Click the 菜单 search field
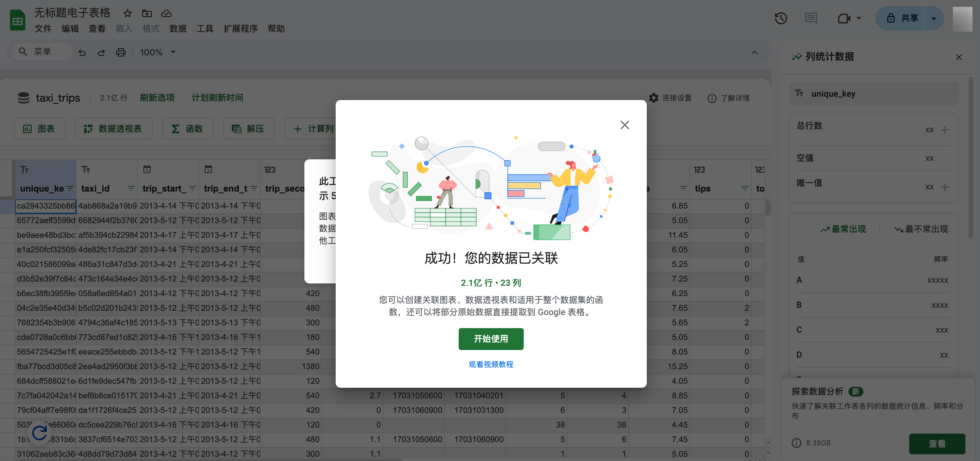This screenshot has height=461, width=980. (43, 51)
